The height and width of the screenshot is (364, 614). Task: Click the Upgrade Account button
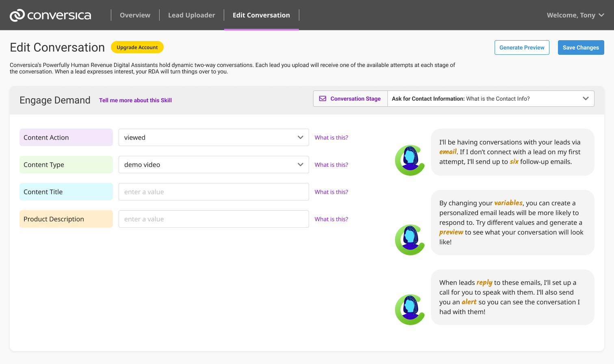click(137, 47)
